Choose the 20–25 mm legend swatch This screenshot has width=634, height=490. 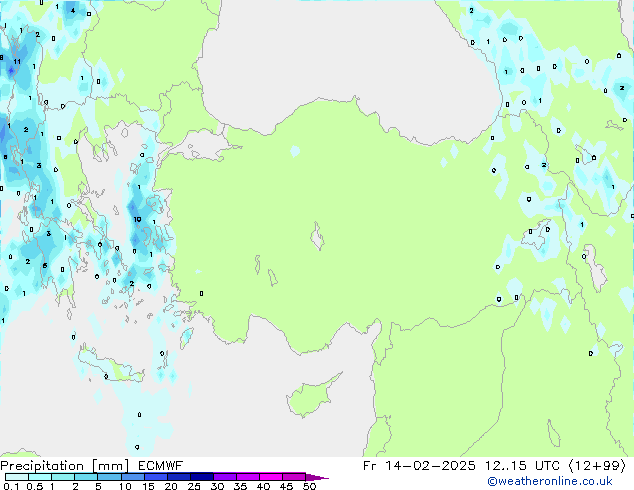coord(178,477)
